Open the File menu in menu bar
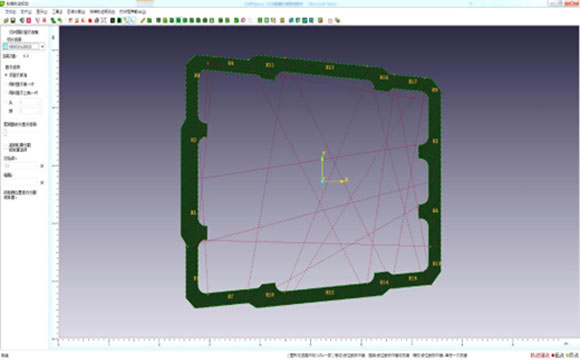Viewport: 580px width, 360px height. pyautogui.click(x=10, y=12)
